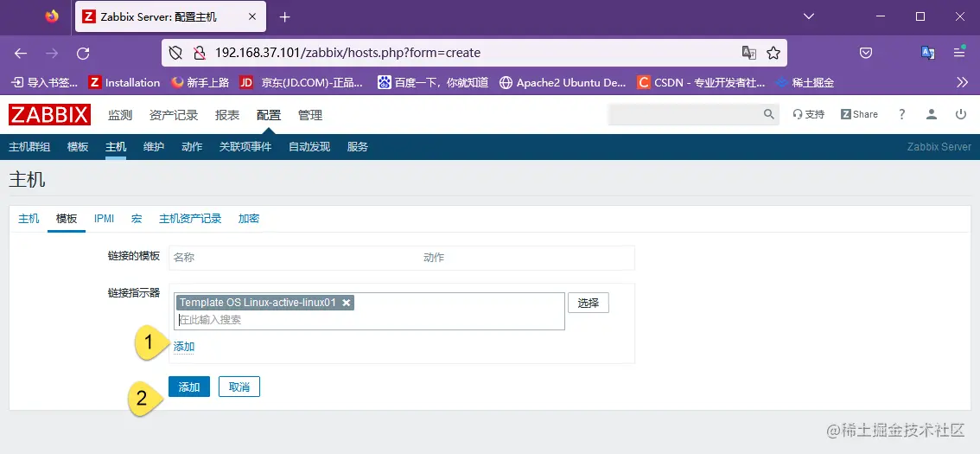Open the Zabbix Share link

click(x=859, y=114)
